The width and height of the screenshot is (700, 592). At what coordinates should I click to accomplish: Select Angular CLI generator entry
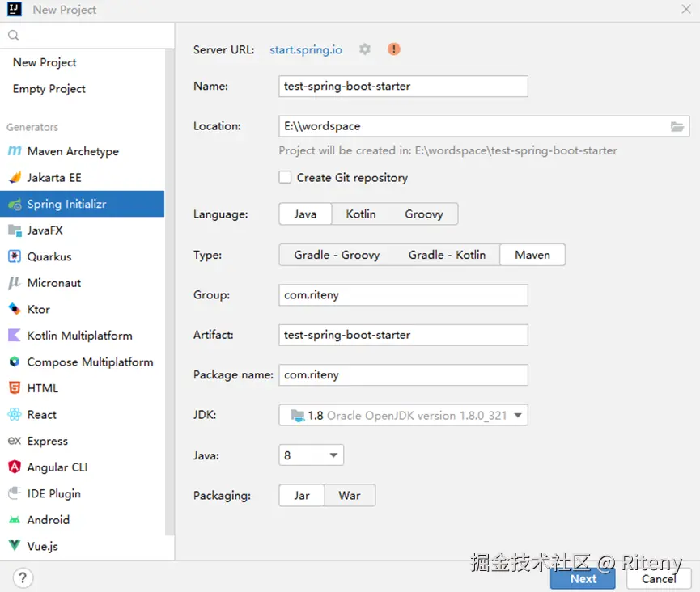click(x=83, y=467)
